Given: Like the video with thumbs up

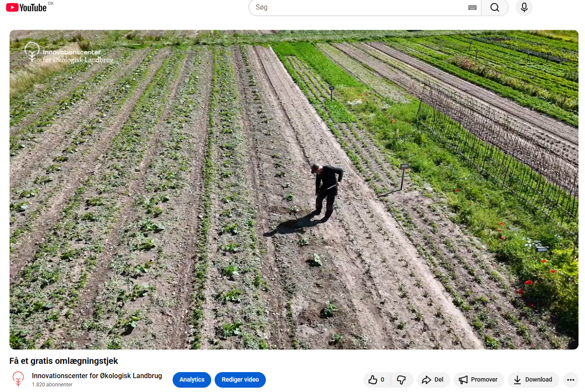Looking at the screenshot, I should (373, 380).
